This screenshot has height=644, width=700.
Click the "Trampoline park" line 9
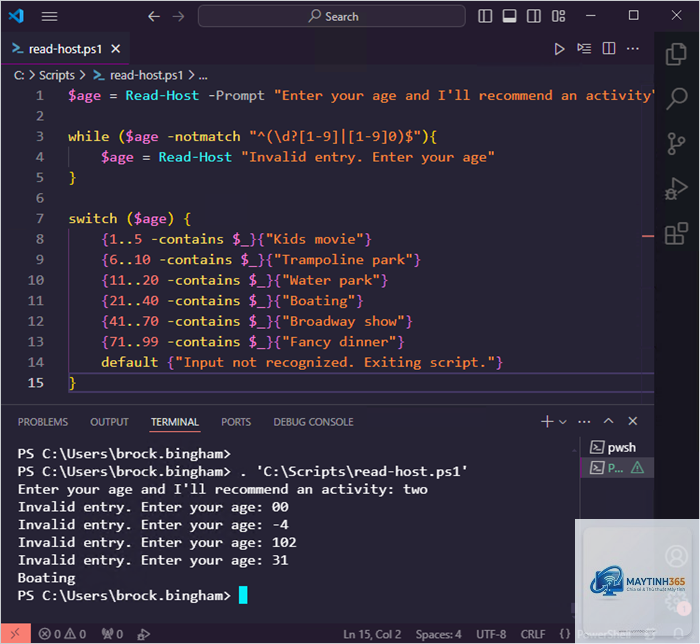261,260
